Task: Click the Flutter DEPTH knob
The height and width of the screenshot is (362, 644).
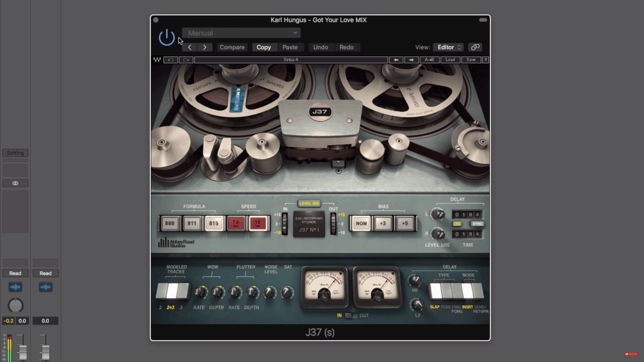Action: pos(252,292)
